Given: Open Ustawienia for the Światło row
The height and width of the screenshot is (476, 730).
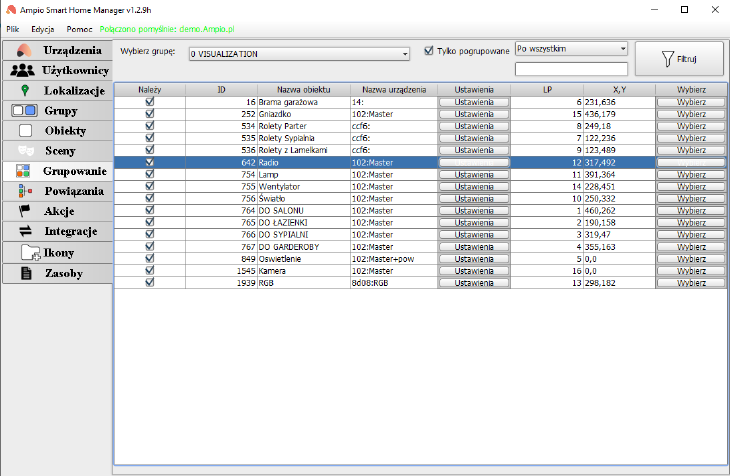Looking at the screenshot, I should 474,199.
